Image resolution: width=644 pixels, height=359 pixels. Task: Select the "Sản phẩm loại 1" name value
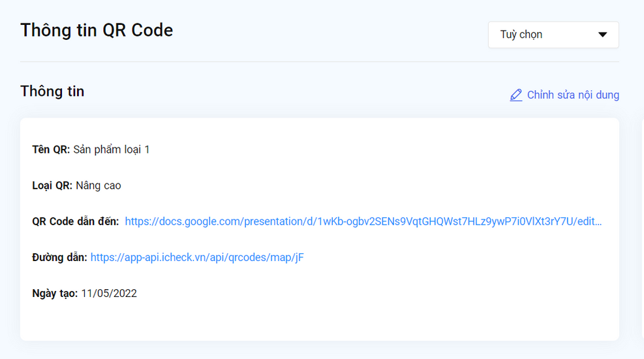[x=112, y=149]
